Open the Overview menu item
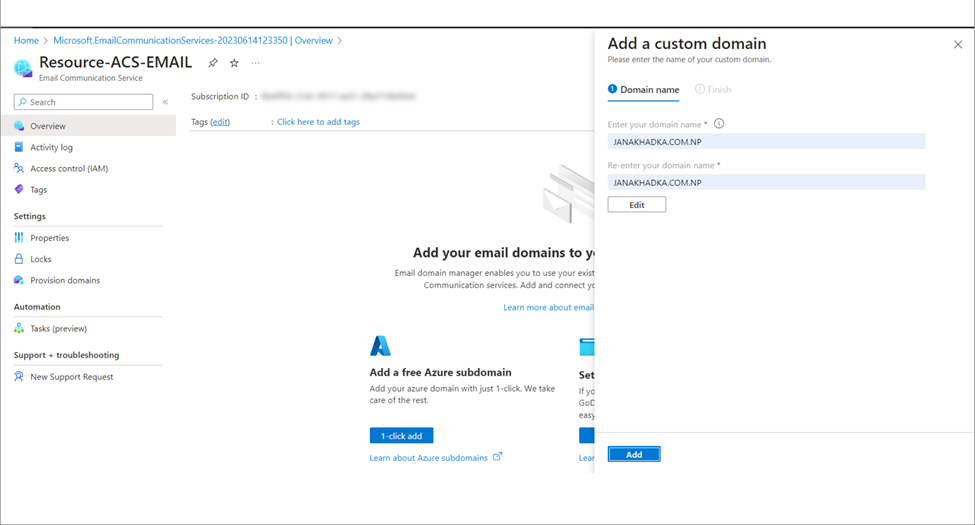Image resolution: width=975 pixels, height=525 pixels. (88, 126)
